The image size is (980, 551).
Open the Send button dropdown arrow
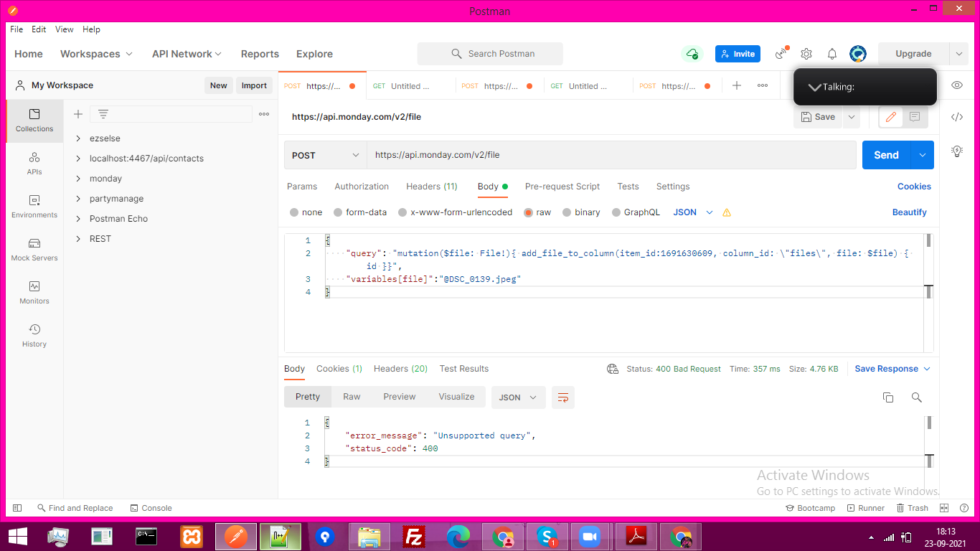tap(923, 155)
